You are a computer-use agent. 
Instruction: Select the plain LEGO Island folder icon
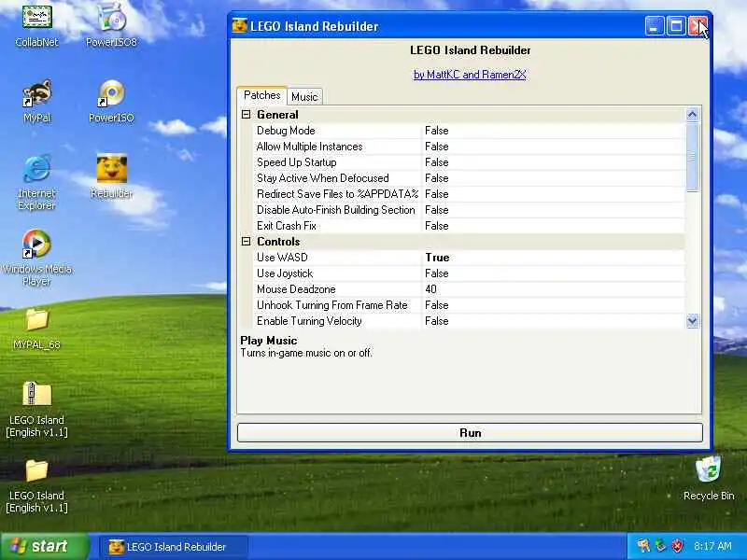click(x=36, y=471)
